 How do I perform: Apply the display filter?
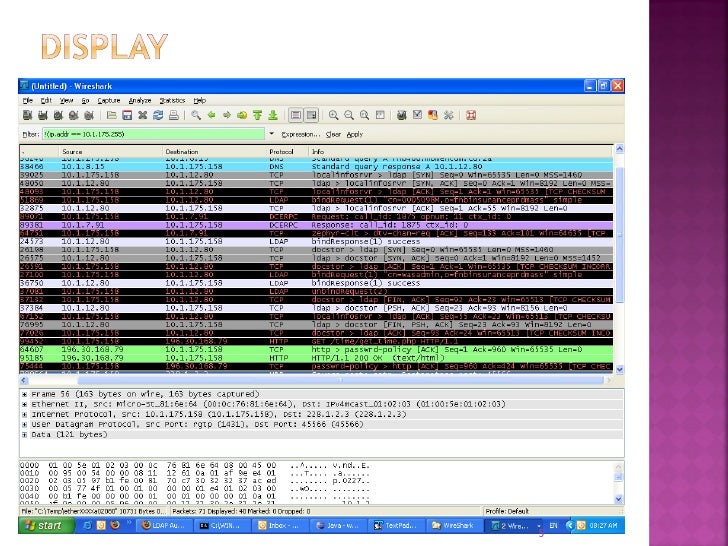pos(354,134)
